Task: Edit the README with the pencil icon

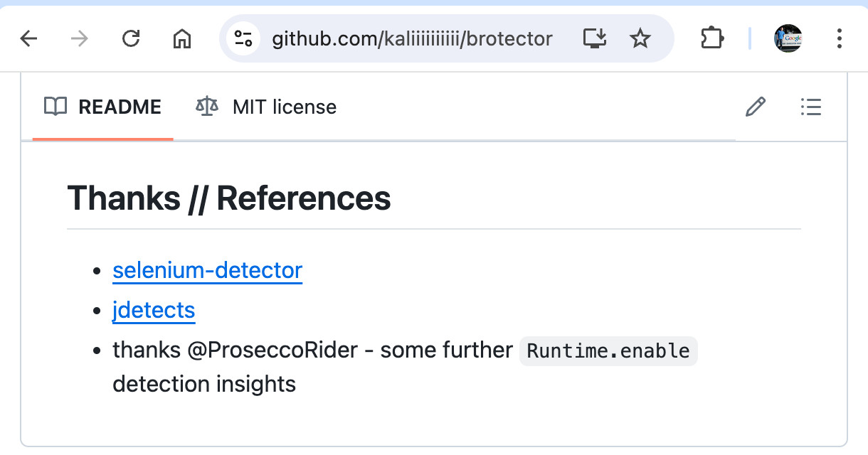Action: coord(756,107)
